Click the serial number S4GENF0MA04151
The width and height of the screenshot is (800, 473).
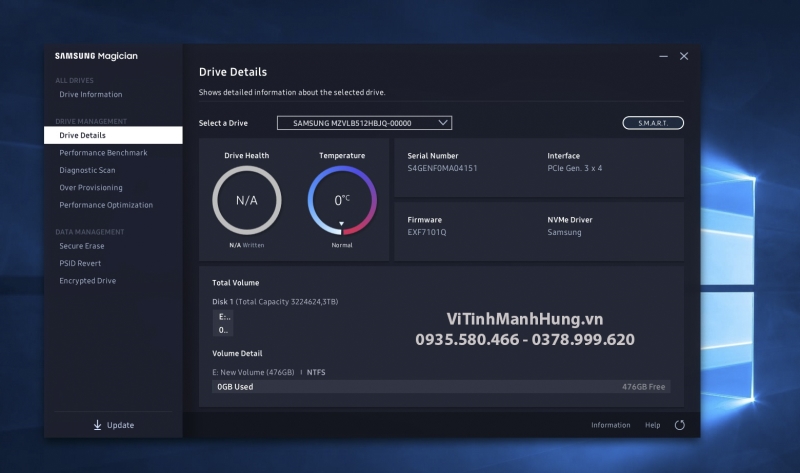coord(442,168)
